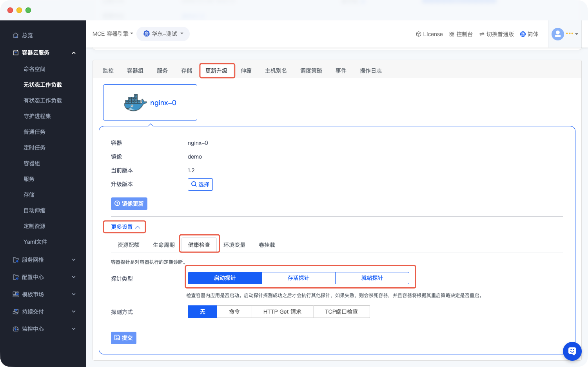The image size is (588, 367).
Task: Click the 监控中心 dashboard icon
Action: tap(16, 329)
